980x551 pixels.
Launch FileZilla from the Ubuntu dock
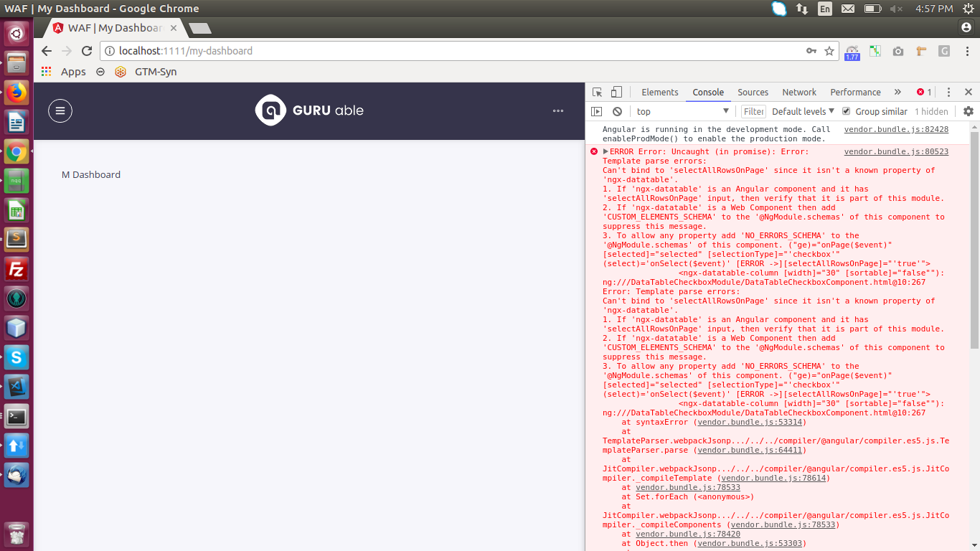[x=16, y=269]
